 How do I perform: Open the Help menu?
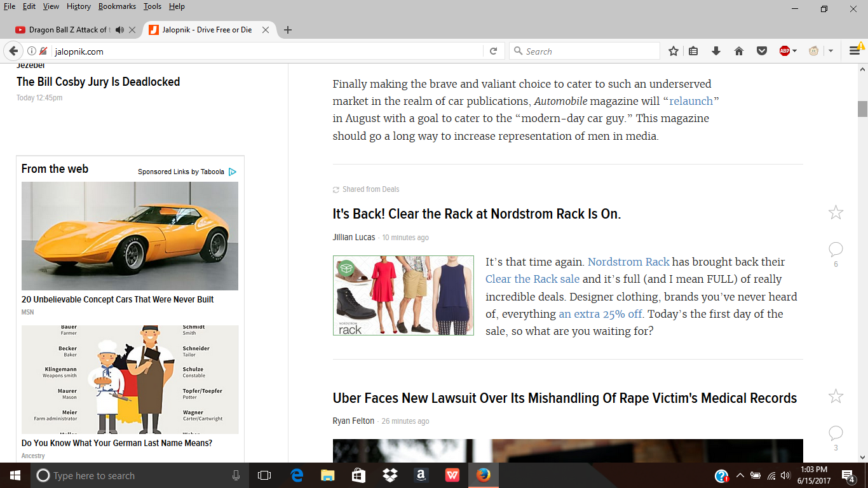click(x=177, y=6)
